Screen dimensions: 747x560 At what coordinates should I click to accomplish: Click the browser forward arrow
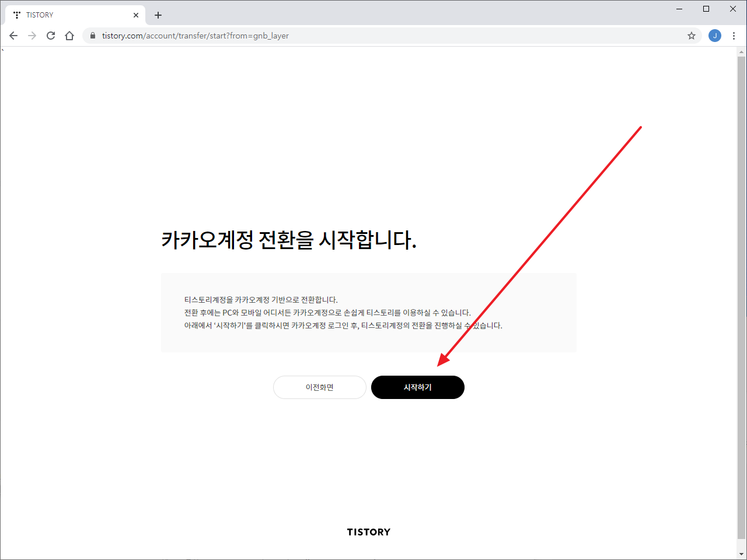point(32,36)
